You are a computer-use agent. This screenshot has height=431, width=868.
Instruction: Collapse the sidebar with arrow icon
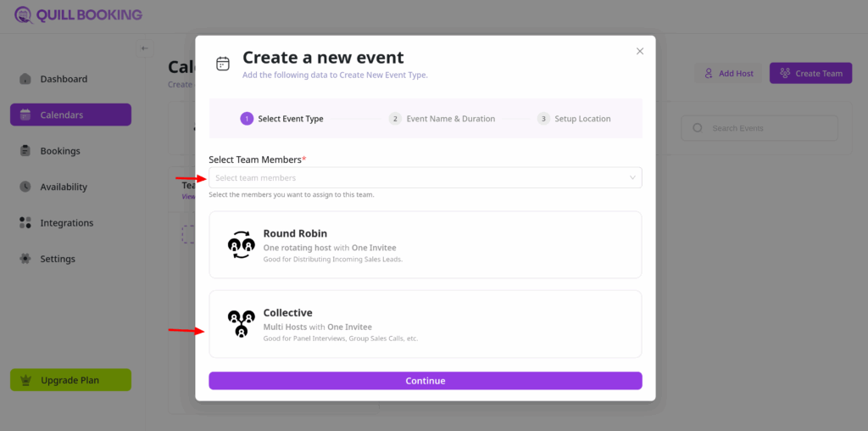[x=145, y=48]
